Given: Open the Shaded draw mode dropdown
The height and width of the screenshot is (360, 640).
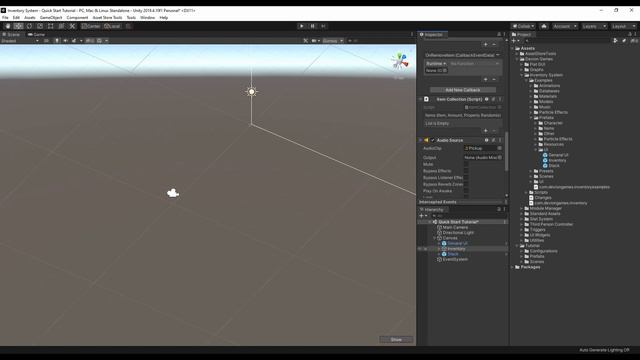Looking at the screenshot, I should point(20,41).
